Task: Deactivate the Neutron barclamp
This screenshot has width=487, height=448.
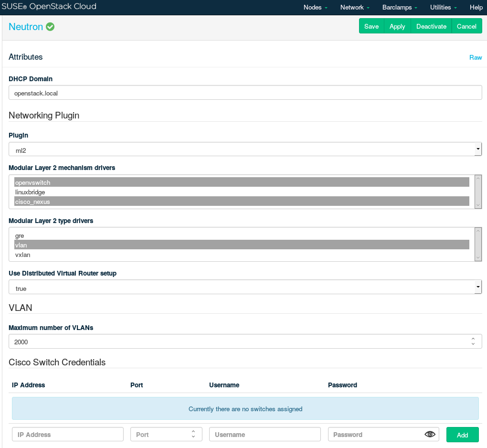Action: coord(431,26)
